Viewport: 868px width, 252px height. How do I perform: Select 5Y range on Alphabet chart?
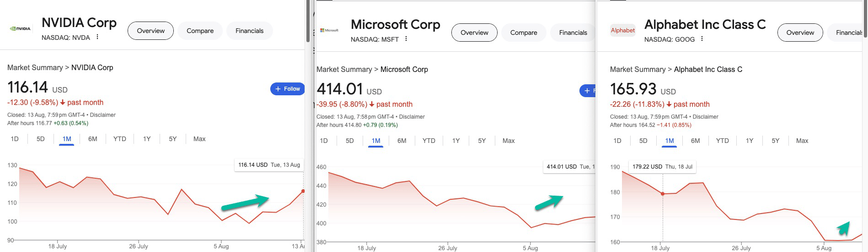(776, 141)
